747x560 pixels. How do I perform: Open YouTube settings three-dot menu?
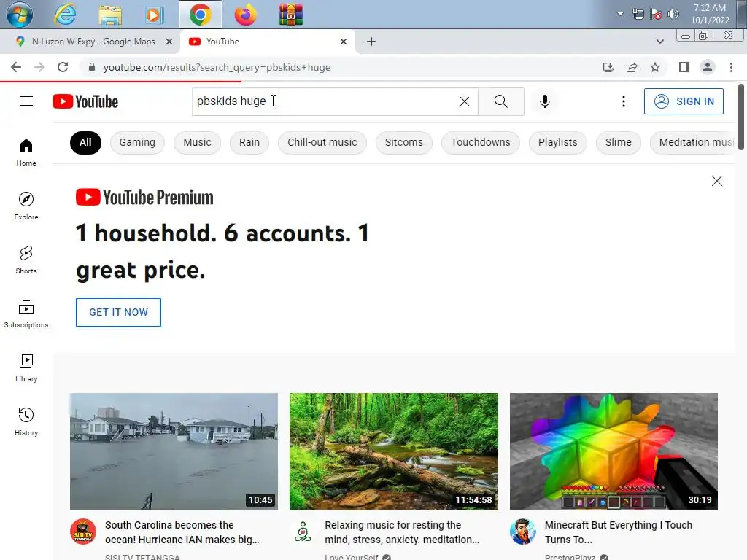(x=623, y=101)
